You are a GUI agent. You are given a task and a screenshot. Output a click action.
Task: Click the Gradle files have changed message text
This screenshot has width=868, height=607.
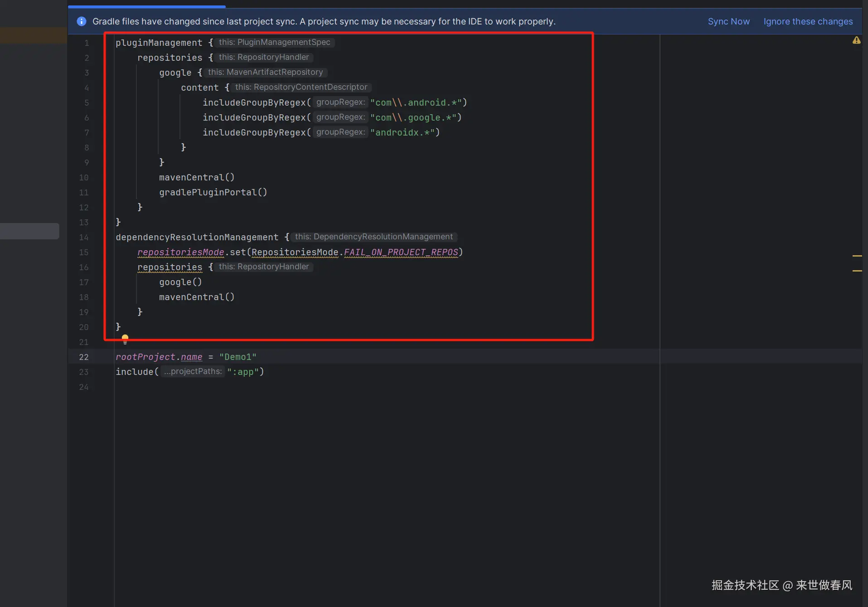point(324,21)
